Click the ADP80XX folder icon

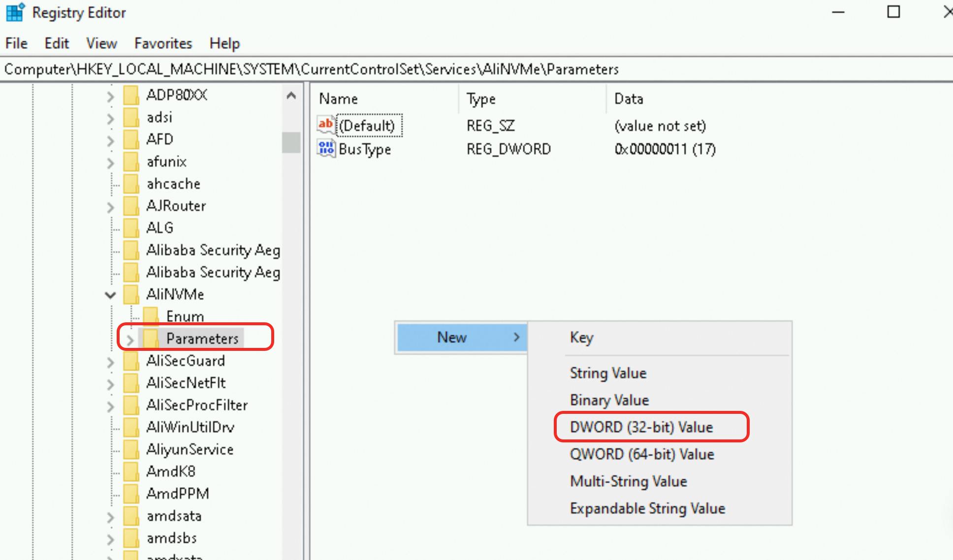tap(131, 95)
